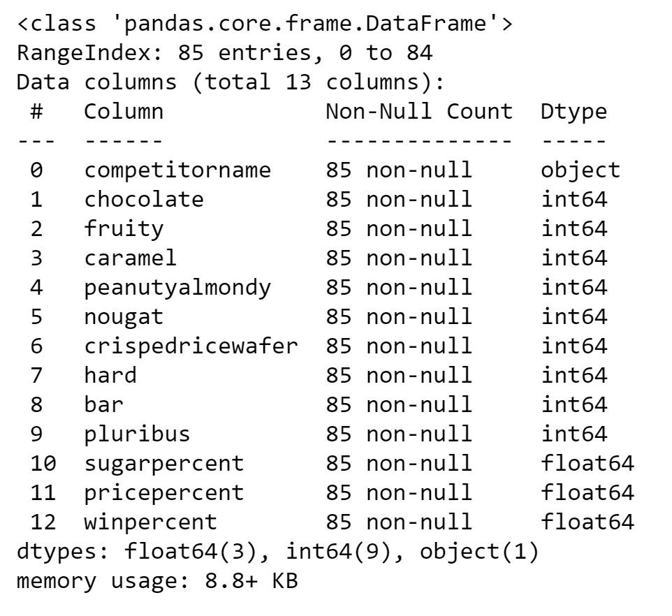The width and height of the screenshot is (672, 616).
Task: Click the nougat column name
Action: 124,317
